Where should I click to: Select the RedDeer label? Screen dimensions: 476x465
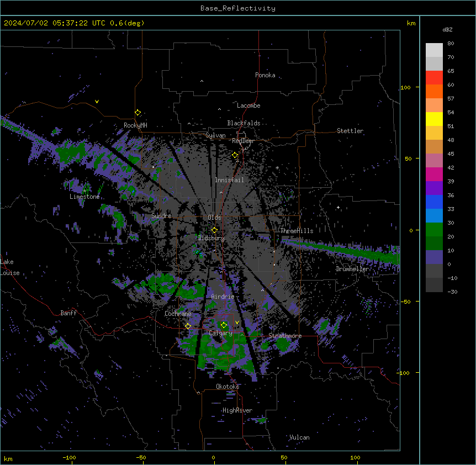pos(243,141)
